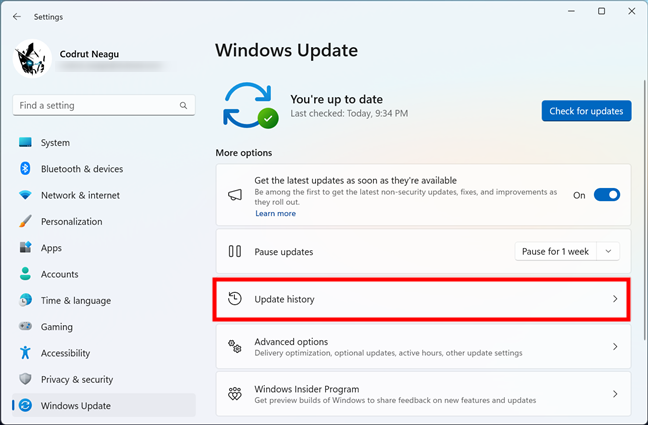
Task: Click the green checkmark status badge
Action: [x=268, y=119]
